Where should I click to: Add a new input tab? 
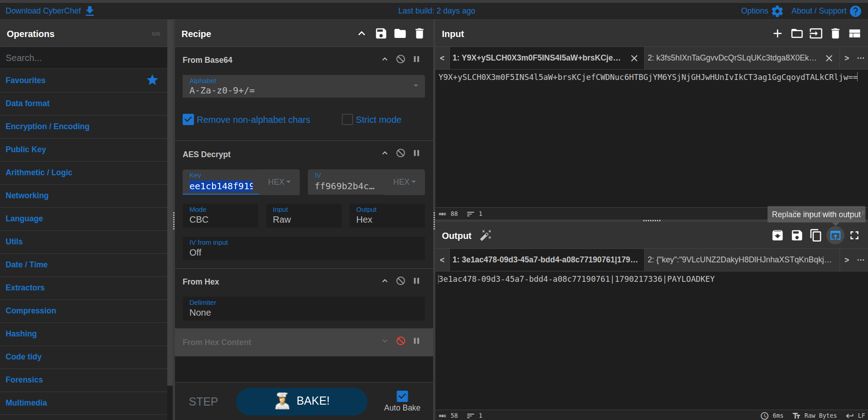(778, 33)
